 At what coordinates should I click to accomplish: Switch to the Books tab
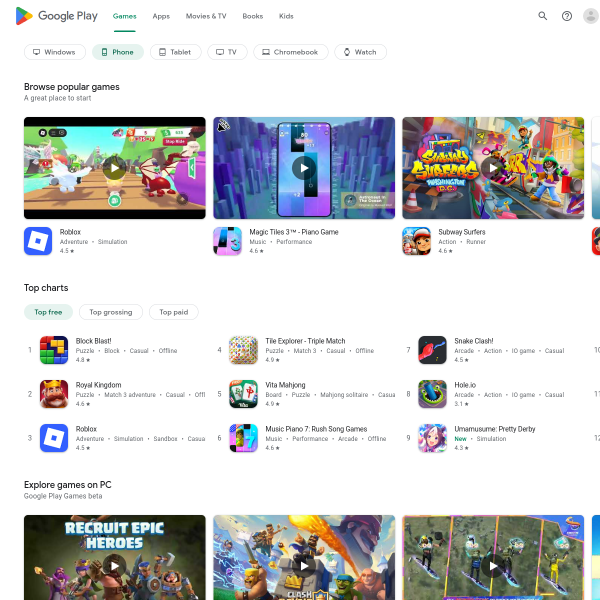[253, 16]
